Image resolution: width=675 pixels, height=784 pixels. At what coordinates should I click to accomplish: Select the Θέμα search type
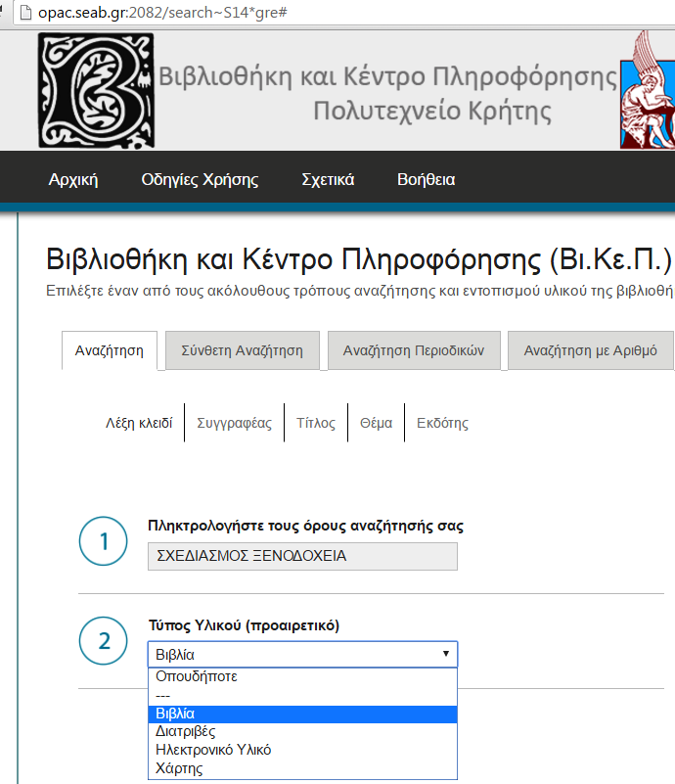377,423
